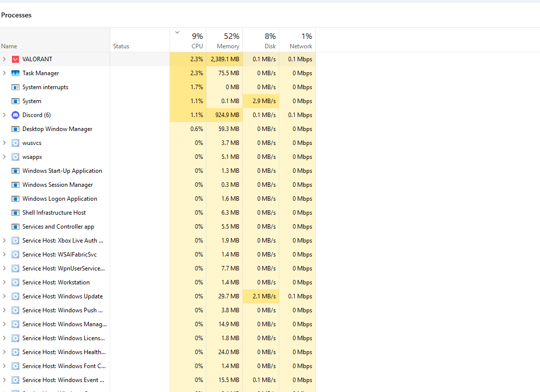Click the Discord process icon
Image resolution: width=540 pixels, height=392 pixels.
(15, 115)
